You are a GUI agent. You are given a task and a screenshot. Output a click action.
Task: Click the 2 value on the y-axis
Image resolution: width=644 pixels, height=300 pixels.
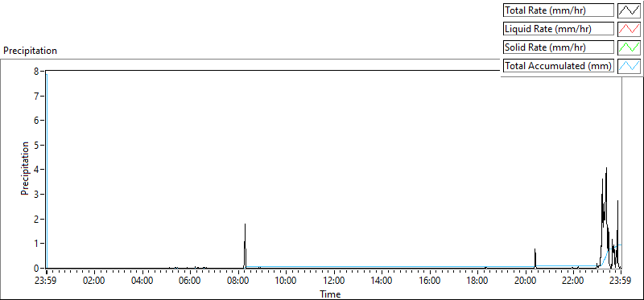[36, 219]
